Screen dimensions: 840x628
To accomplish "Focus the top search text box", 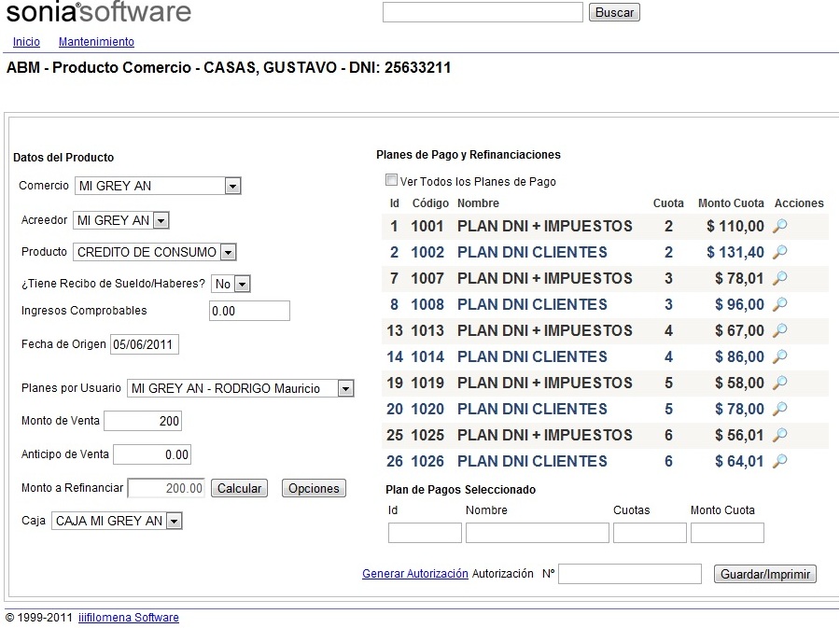I will click(x=483, y=12).
